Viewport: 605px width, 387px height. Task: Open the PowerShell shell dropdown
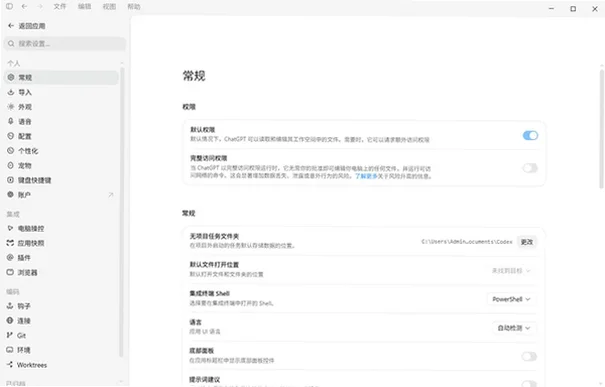511,299
